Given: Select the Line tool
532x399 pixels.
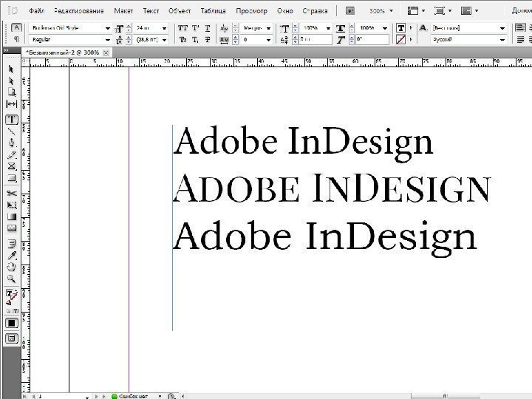Looking at the screenshot, I should (11, 132).
